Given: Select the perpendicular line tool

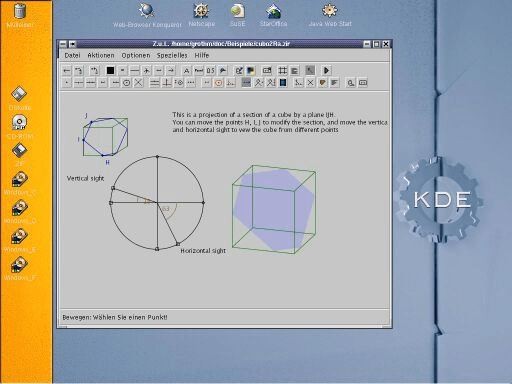Looking at the screenshot, I should (x=167, y=83).
